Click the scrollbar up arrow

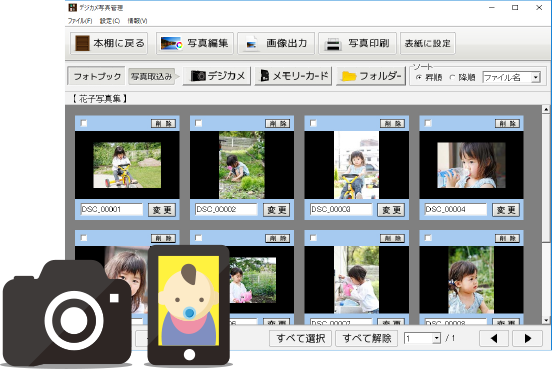546,109
